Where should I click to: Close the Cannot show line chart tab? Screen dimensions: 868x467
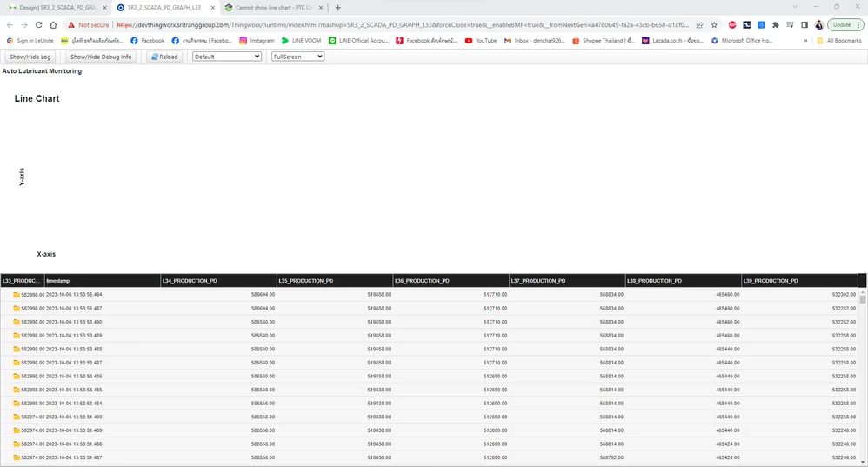(x=321, y=8)
